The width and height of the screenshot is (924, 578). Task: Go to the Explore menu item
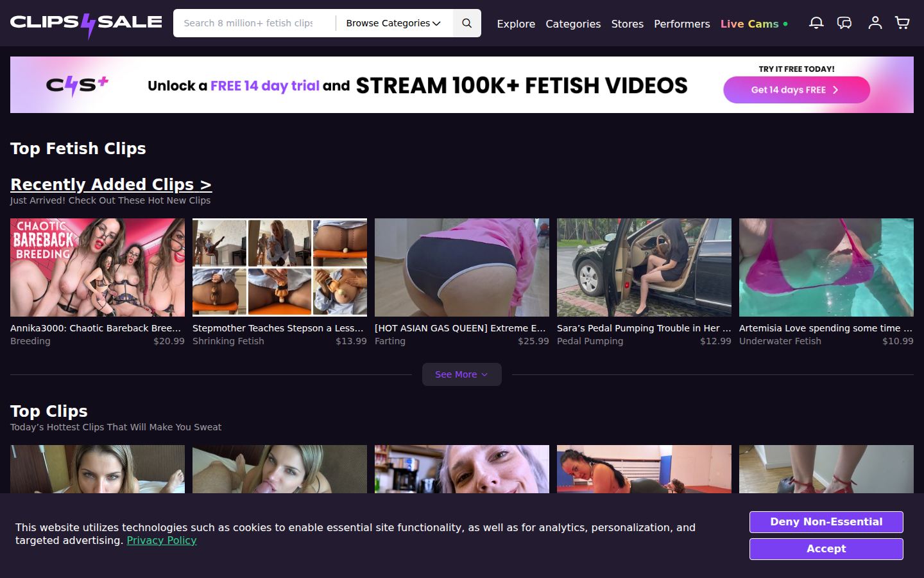point(516,24)
